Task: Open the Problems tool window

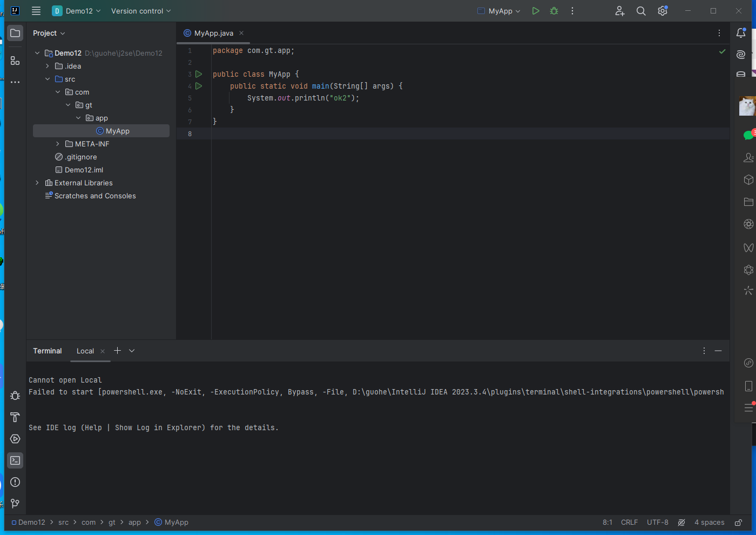Action: [15, 482]
